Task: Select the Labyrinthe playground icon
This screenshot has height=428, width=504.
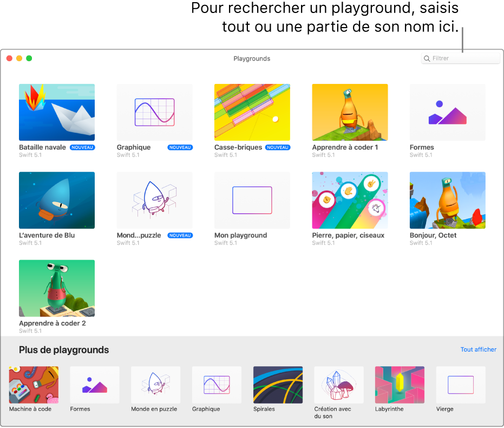Action: (x=400, y=385)
